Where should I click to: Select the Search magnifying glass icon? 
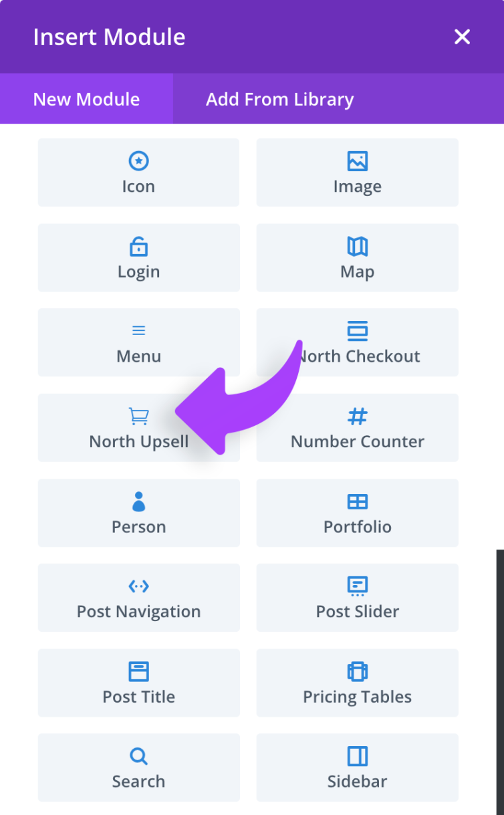tap(138, 756)
